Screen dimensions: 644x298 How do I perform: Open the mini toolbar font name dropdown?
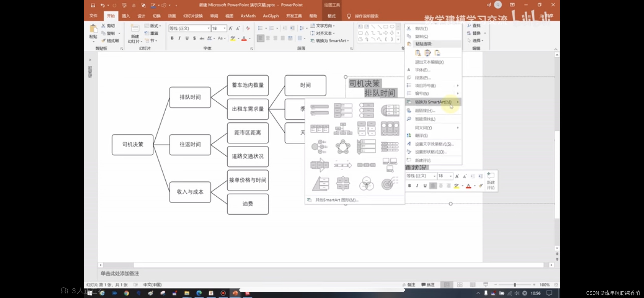(434, 176)
